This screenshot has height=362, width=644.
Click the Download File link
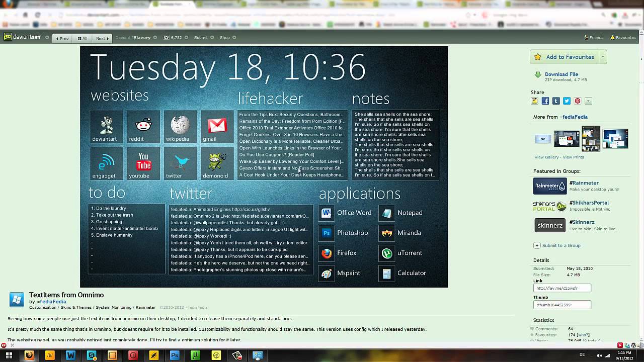tap(561, 74)
